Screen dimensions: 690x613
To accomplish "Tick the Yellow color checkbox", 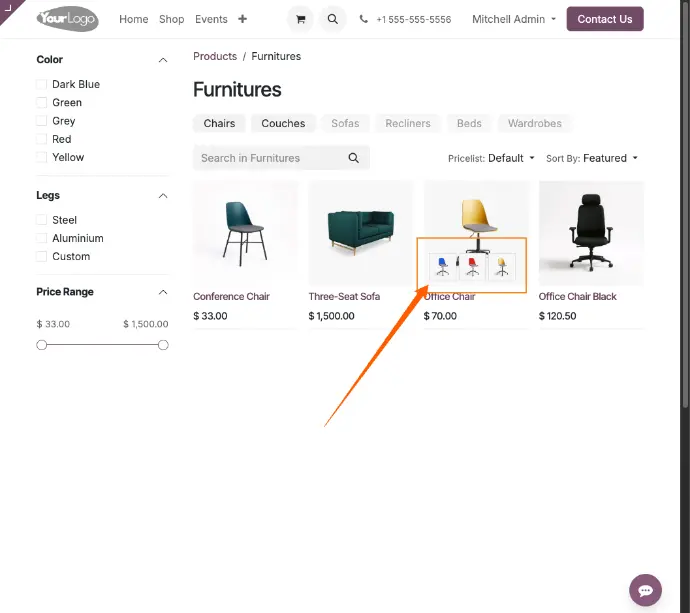I will pos(41,157).
